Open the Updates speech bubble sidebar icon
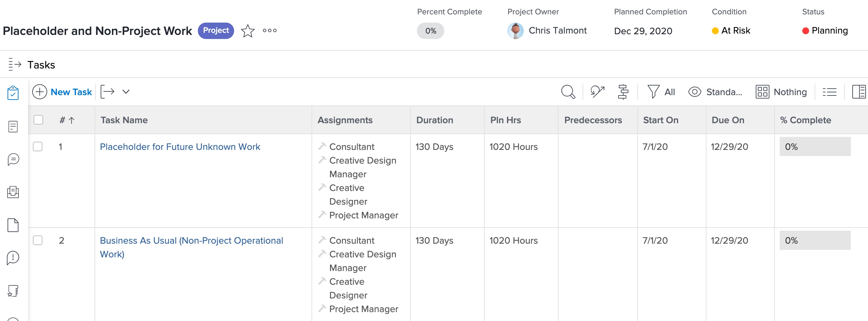This screenshot has height=321, width=868. point(13,159)
